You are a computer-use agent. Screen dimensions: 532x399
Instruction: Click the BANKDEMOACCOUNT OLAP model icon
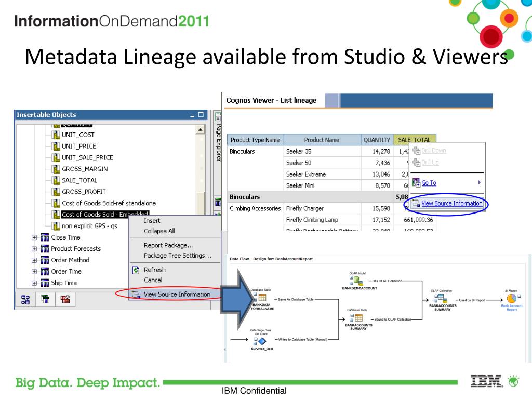tap(356, 281)
